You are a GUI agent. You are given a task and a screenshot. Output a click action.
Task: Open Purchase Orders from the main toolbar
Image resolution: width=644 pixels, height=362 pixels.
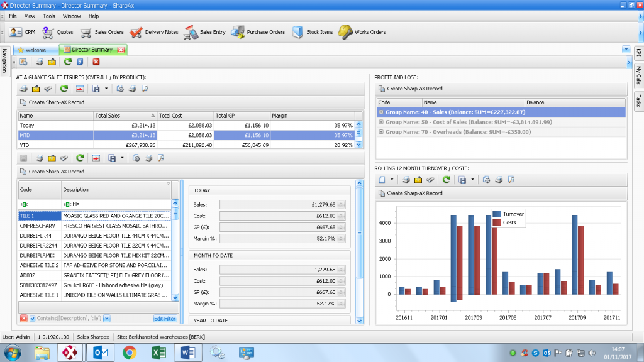coord(258,32)
